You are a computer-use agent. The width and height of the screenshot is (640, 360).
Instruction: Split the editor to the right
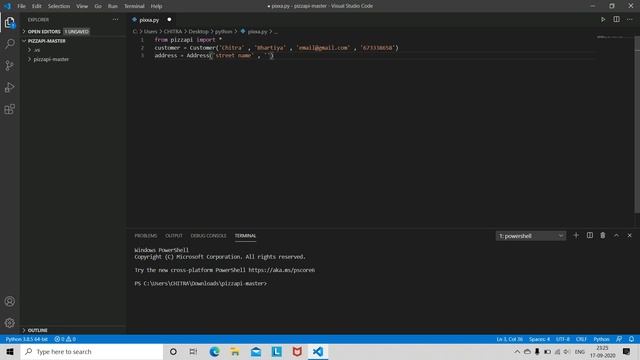616,20
